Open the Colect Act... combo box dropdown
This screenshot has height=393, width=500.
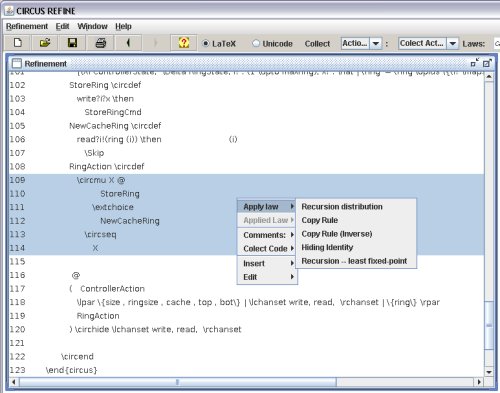(453, 44)
